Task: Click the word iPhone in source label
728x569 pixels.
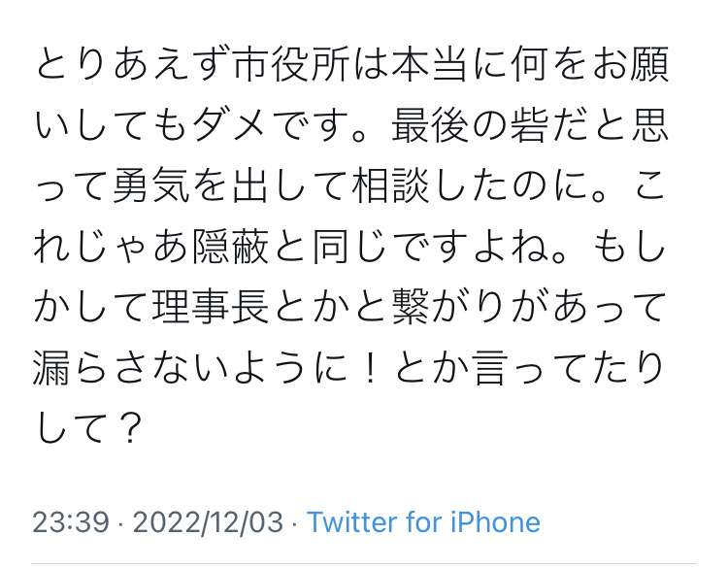Action: 495,521
